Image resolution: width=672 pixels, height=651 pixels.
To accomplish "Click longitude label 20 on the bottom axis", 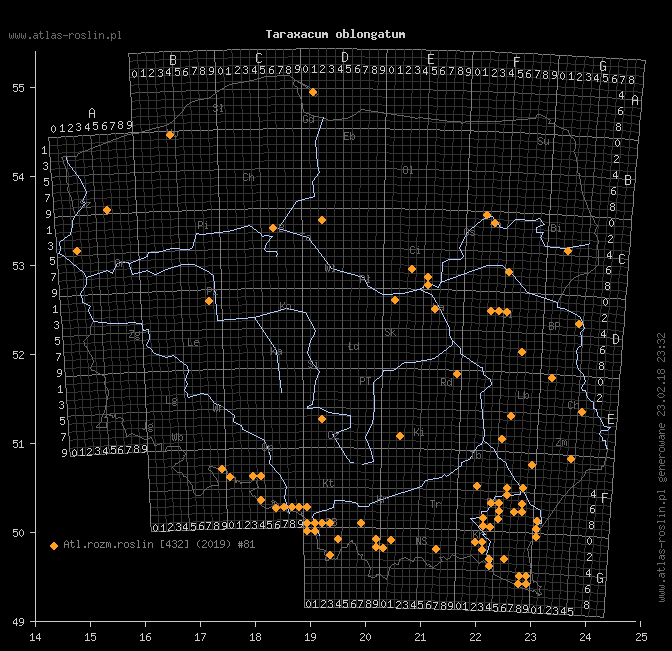I will (x=365, y=637).
